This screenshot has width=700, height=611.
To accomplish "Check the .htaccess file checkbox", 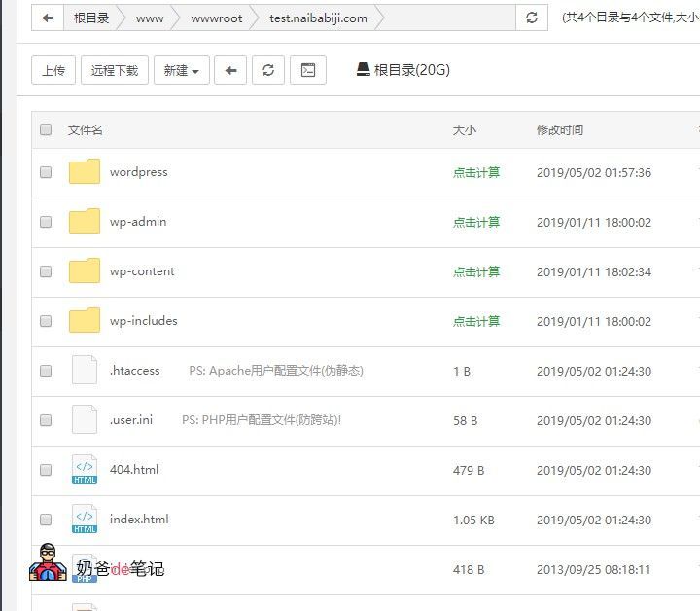I will 46,371.
